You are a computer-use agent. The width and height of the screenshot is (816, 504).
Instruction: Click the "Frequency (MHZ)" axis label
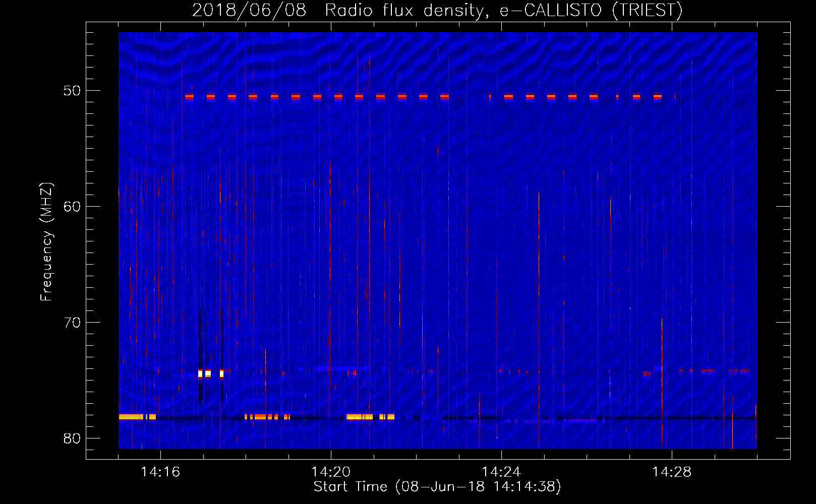46,242
